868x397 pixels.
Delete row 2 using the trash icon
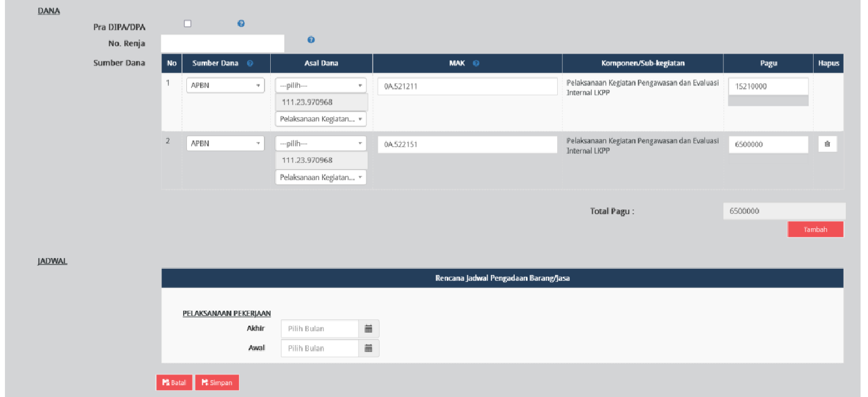[x=827, y=144]
